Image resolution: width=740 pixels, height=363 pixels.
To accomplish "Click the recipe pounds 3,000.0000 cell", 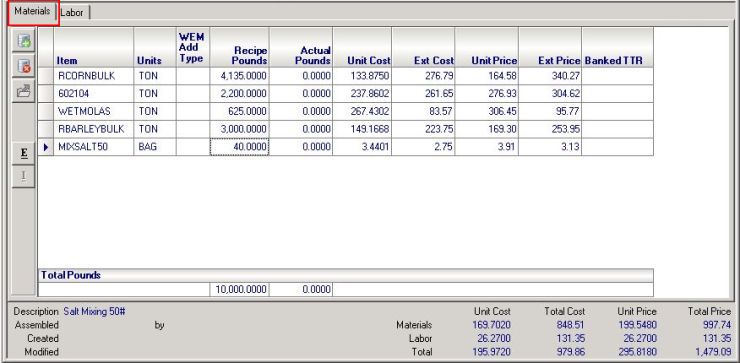I will click(x=239, y=129).
